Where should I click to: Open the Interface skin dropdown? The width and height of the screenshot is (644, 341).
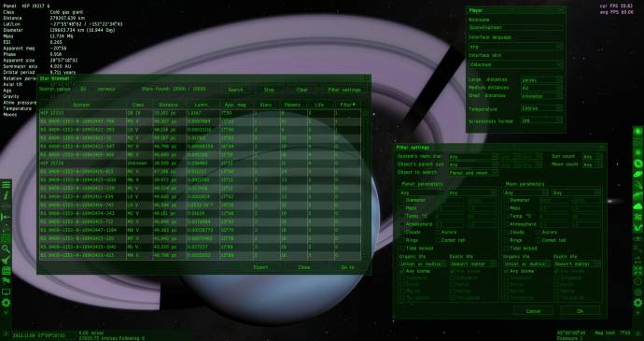515,64
